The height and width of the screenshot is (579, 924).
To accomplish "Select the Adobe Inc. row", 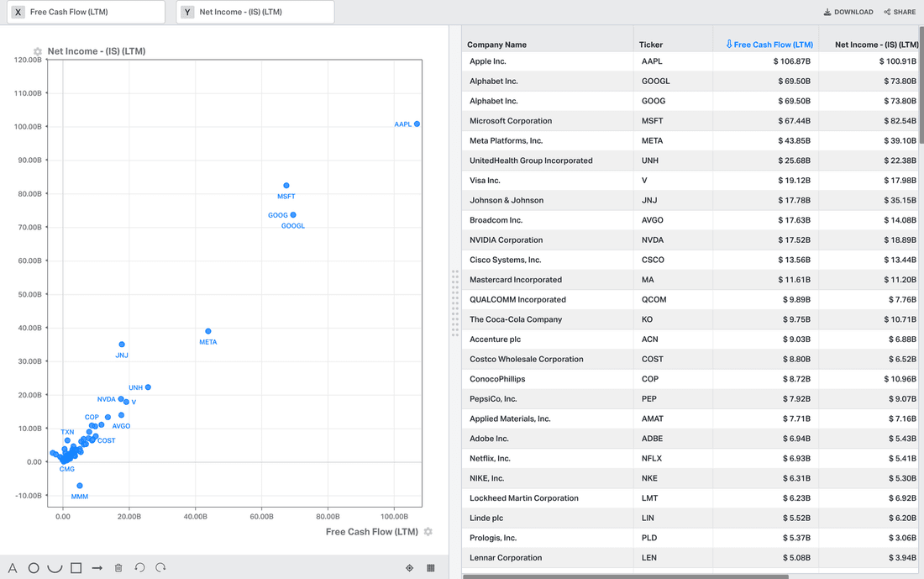I will [690, 439].
